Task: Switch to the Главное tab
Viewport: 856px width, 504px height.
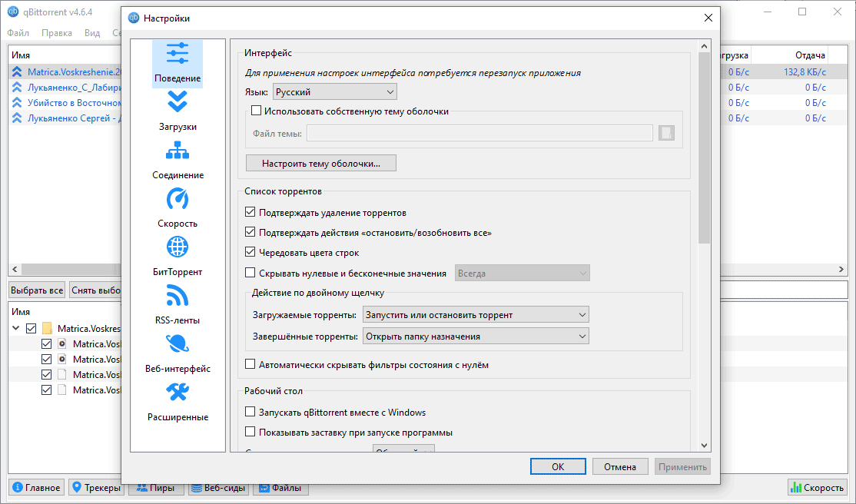Action: click(37, 488)
